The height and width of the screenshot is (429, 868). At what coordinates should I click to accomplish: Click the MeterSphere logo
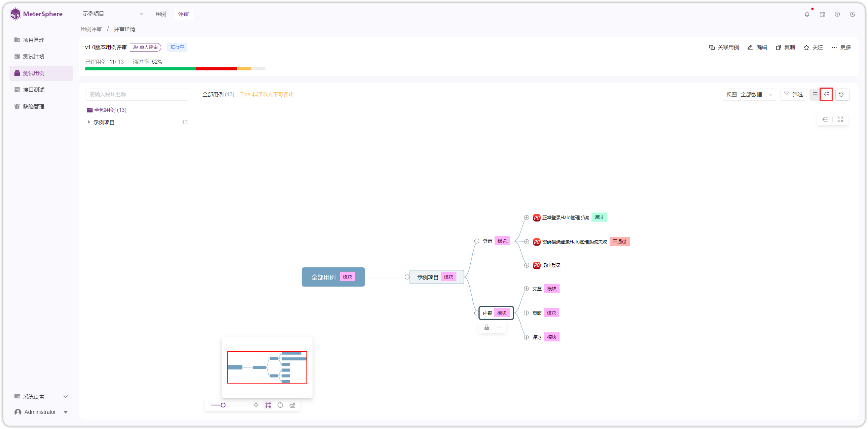[x=36, y=14]
